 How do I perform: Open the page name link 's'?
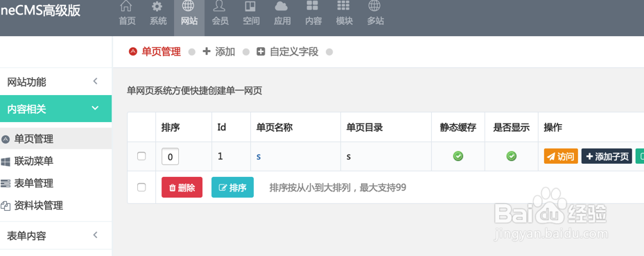tap(259, 157)
